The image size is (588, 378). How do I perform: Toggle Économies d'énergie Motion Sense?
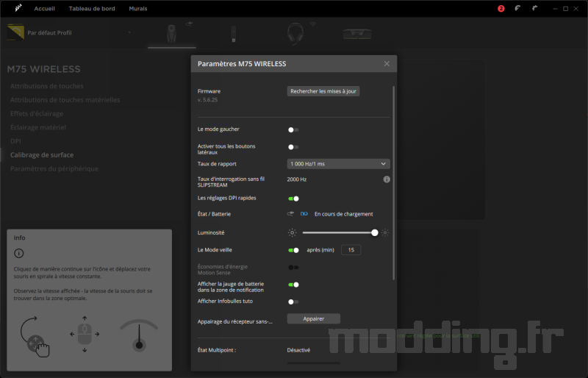coord(293,268)
